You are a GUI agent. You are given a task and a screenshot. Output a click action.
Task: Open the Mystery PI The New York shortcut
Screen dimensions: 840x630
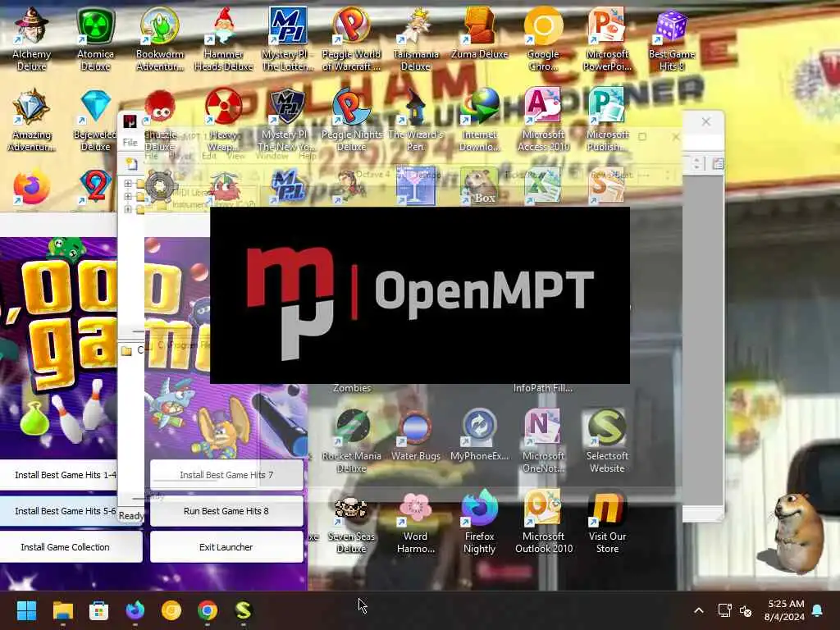click(x=288, y=119)
